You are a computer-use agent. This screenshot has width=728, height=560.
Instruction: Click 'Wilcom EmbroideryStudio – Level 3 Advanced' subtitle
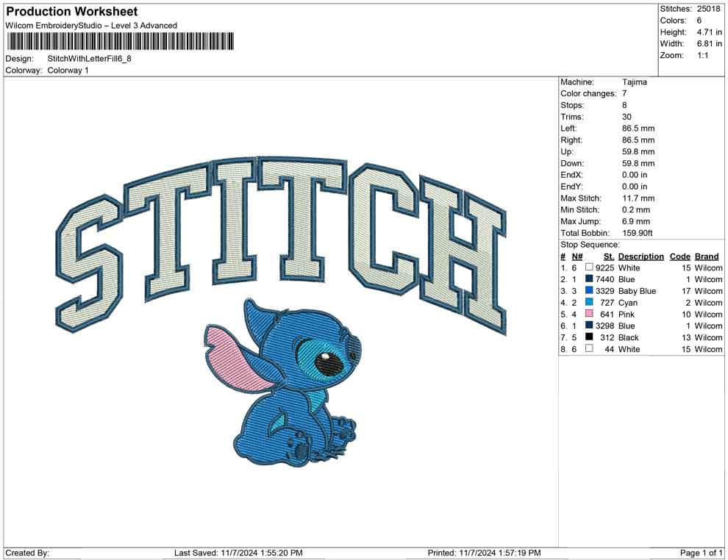(91, 26)
